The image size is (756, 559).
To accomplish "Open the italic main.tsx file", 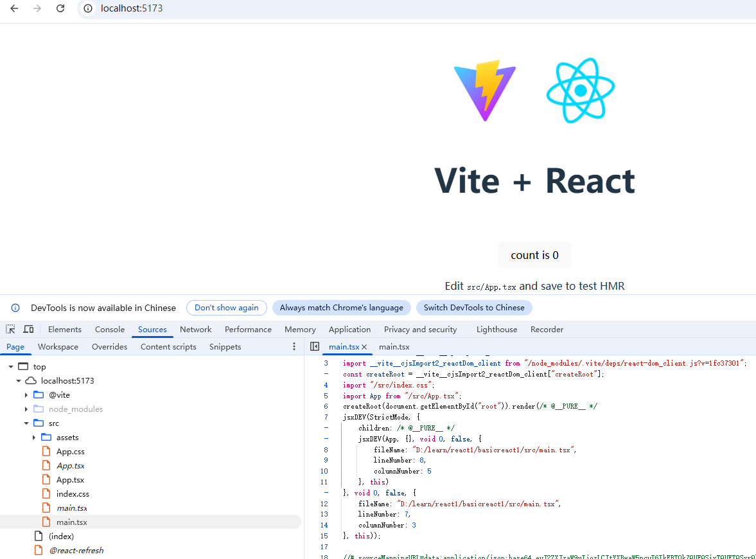I will pyautogui.click(x=72, y=508).
